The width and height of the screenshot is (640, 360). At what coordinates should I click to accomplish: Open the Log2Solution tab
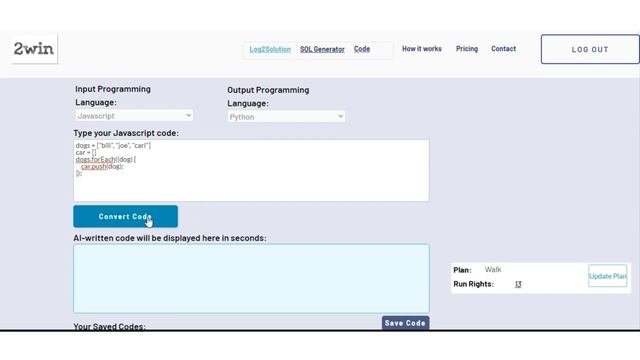pyautogui.click(x=270, y=49)
